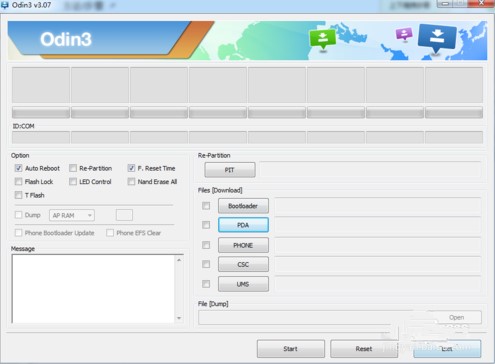The height and width of the screenshot is (364, 495).
Task: Choose the CSC file button
Action: coord(243,264)
